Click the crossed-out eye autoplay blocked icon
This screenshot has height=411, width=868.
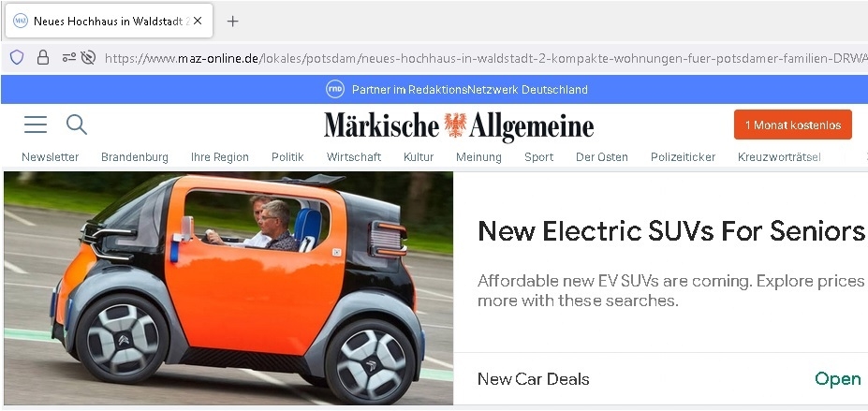[x=88, y=57]
